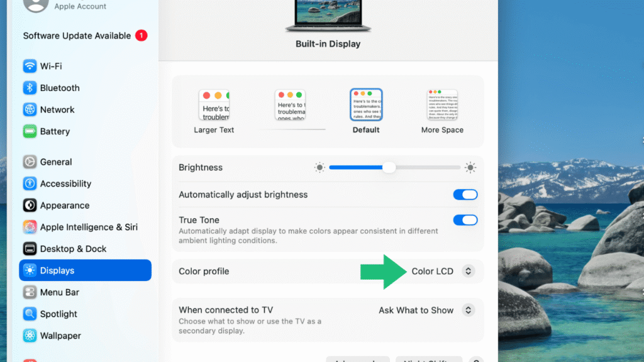Viewport: 644px width, 362px height.
Task: Choose the More Space resolution
Action: coord(442,105)
